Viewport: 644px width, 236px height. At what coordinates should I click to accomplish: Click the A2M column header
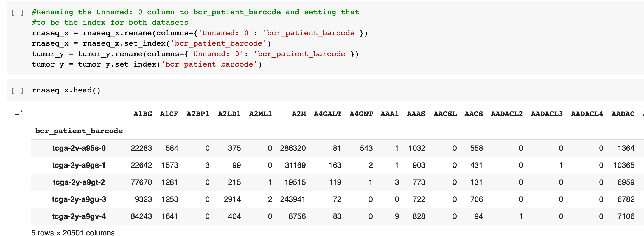click(x=299, y=114)
